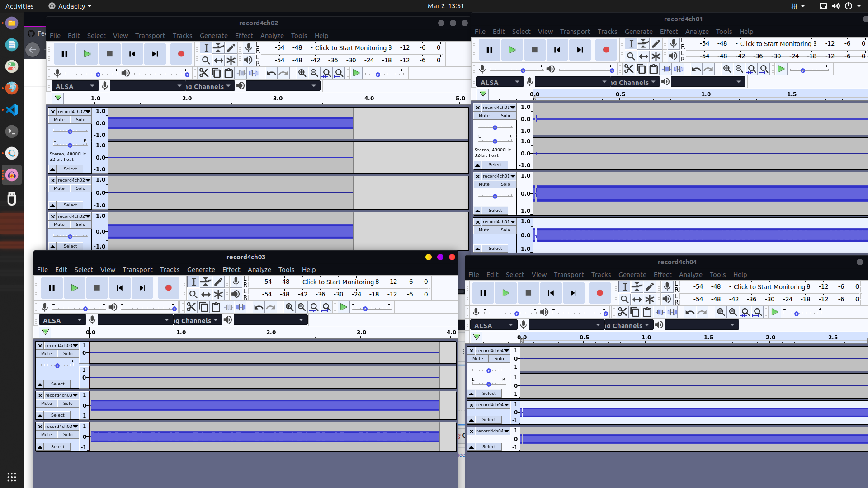Select Time Shift tool in record4ch04

(x=637, y=299)
